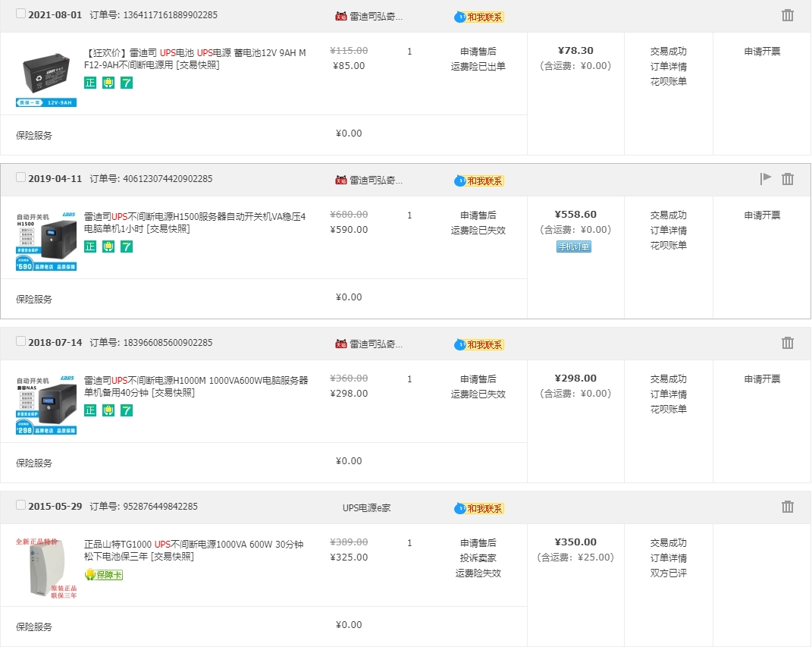The width and height of the screenshot is (812, 647).
Task: Open the H1000M UPS product title
Action: pos(196,386)
